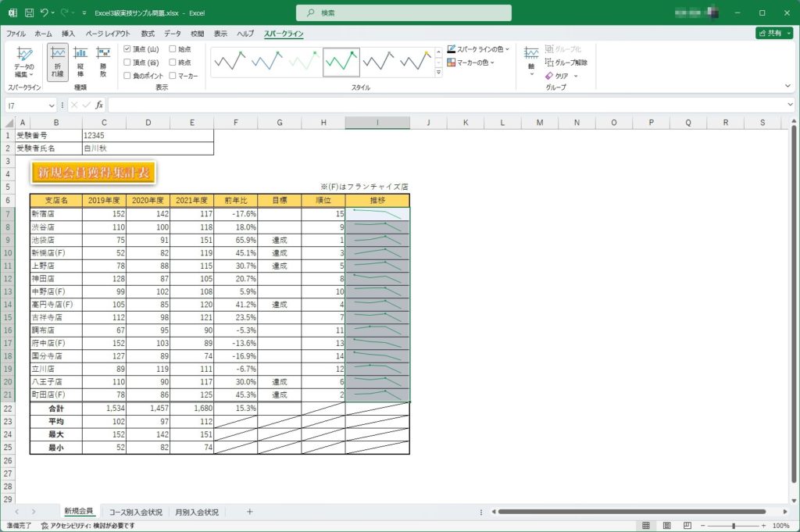The image size is (800, 532).
Task: Click the save icon in title bar
Action: [29, 13]
